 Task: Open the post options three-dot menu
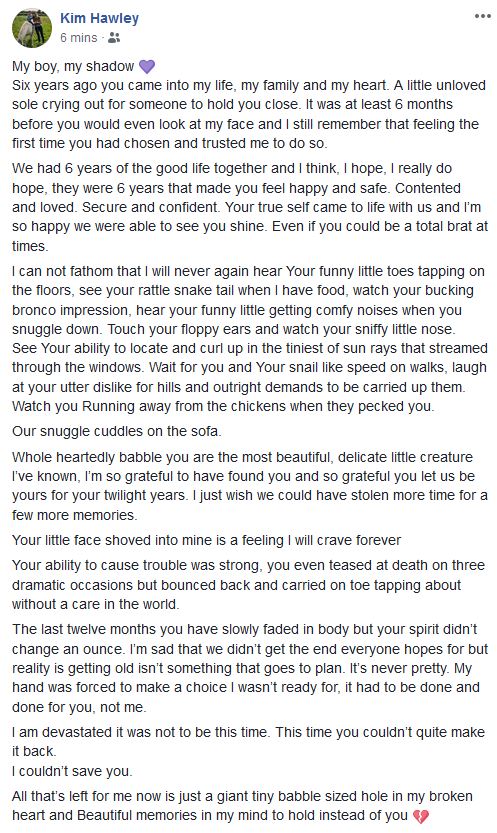[482, 16]
